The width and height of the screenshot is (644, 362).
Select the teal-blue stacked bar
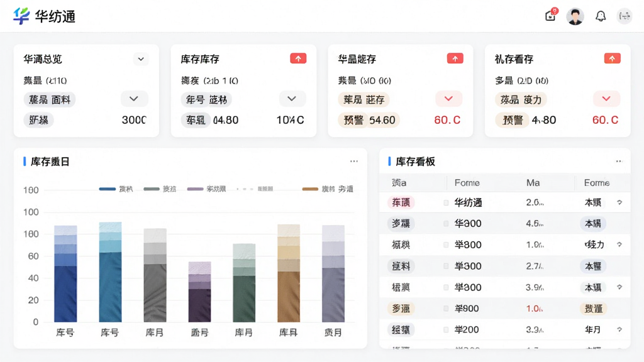click(110, 272)
